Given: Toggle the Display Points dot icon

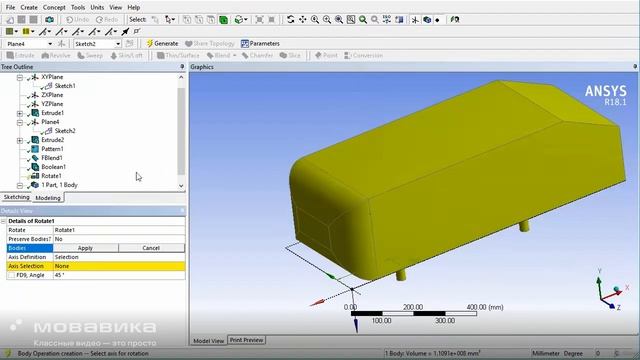Looking at the screenshot, I should tap(438, 20).
